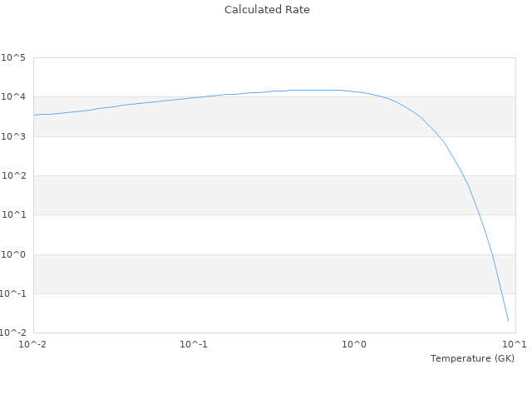
Task: Select the 10^4 label on the y-axis
Action: pyautogui.click(x=13, y=97)
